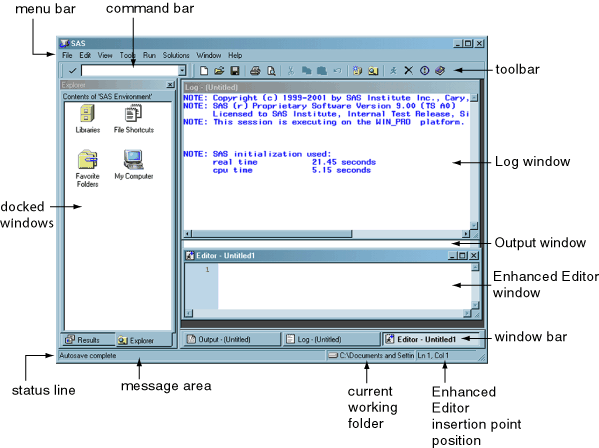
Task: Minimize the Editor - Untitled1 window
Action: point(453,256)
